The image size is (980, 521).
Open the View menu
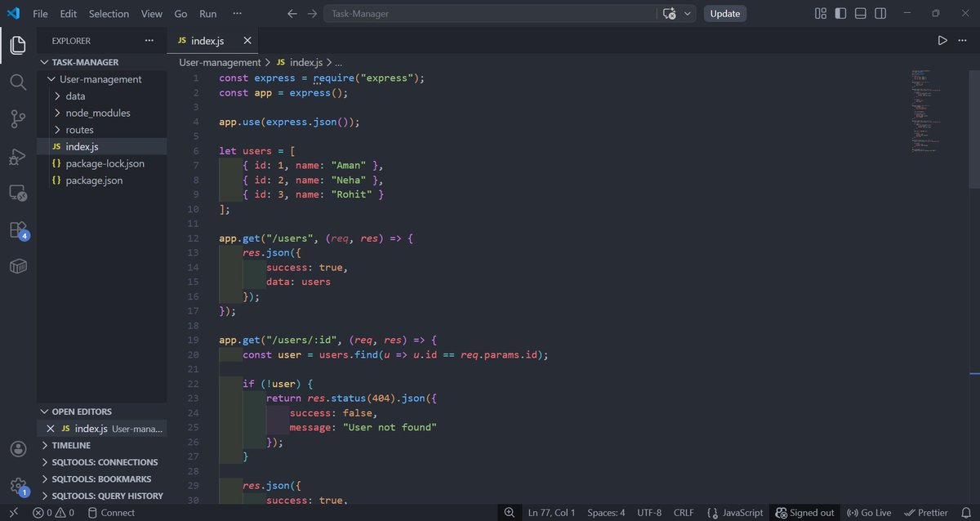pos(152,13)
